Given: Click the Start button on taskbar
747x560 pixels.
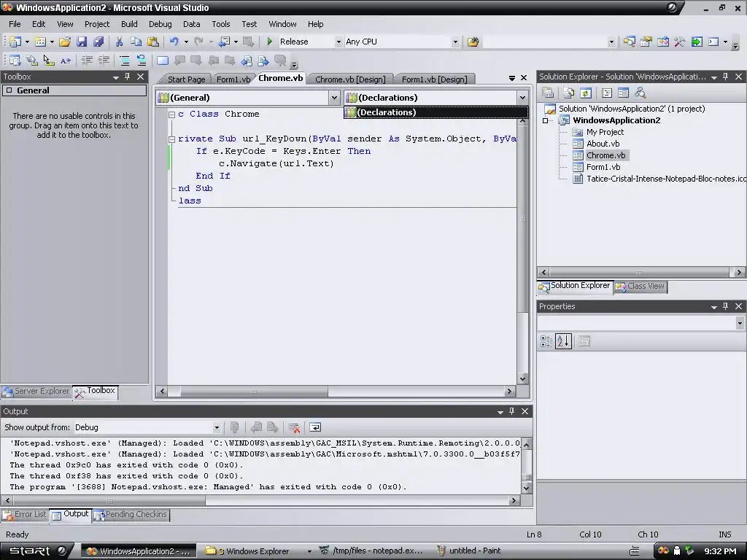Looking at the screenshot, I should point(36,551).
